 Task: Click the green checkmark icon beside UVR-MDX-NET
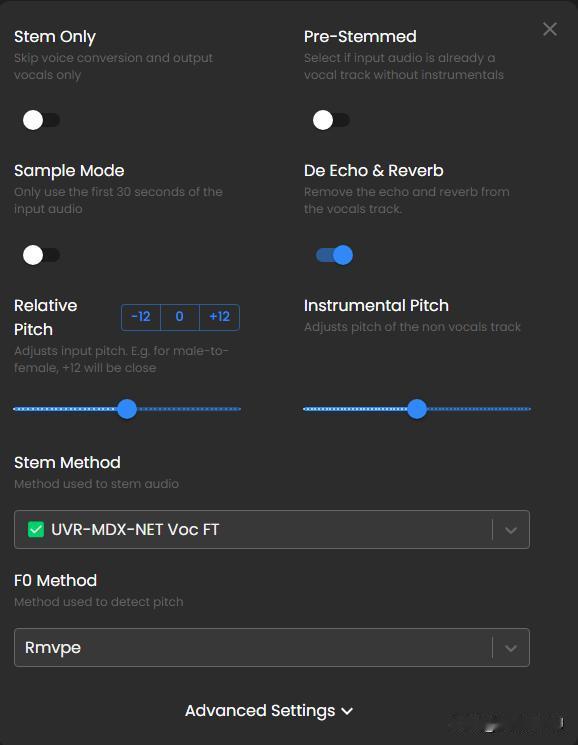(36, 529)
